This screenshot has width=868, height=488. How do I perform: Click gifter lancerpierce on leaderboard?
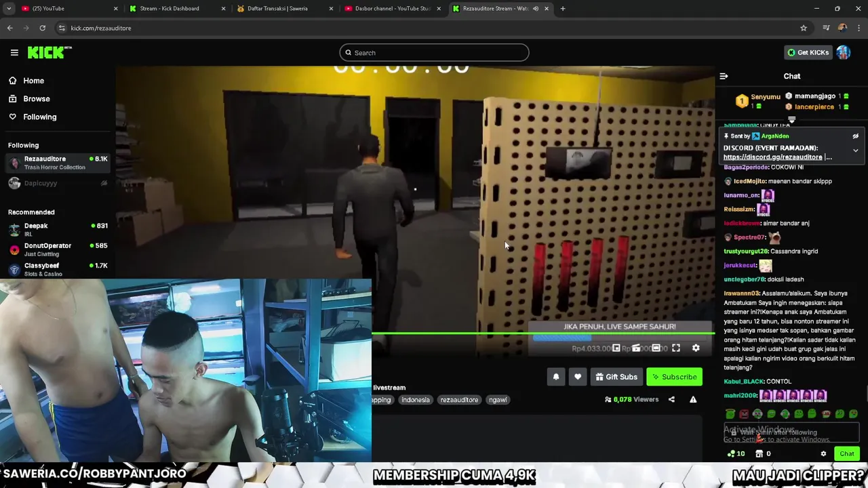click(814, 107)
